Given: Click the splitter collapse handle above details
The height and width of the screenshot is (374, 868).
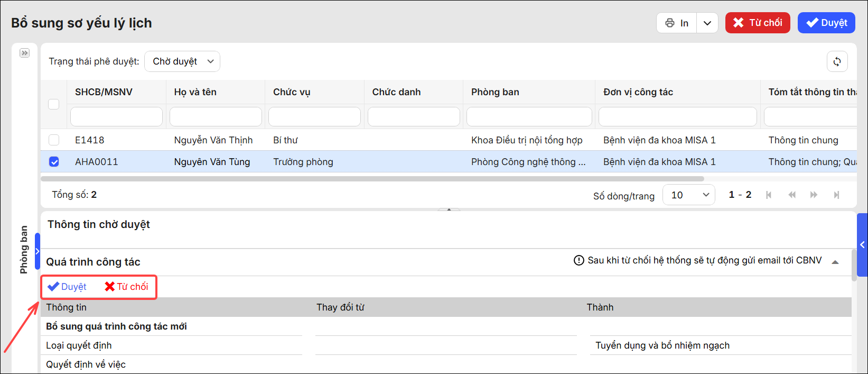Looking at the screenshot, I should [x=449, y=209].
